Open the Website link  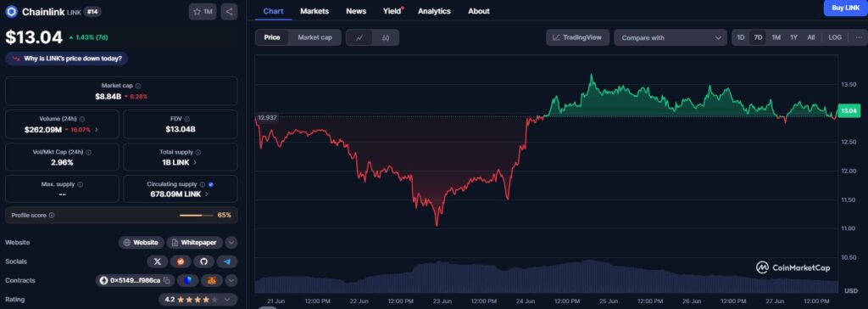142,243
